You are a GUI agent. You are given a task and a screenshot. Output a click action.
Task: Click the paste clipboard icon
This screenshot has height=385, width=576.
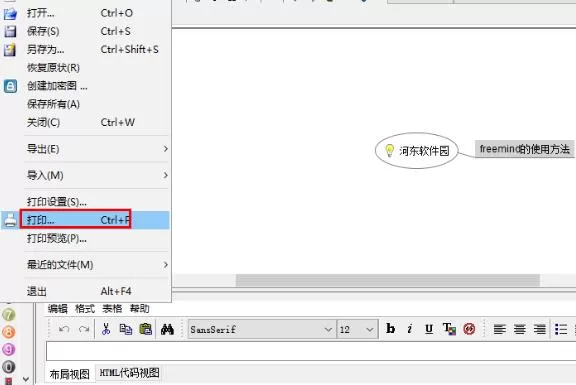(145, 329)
